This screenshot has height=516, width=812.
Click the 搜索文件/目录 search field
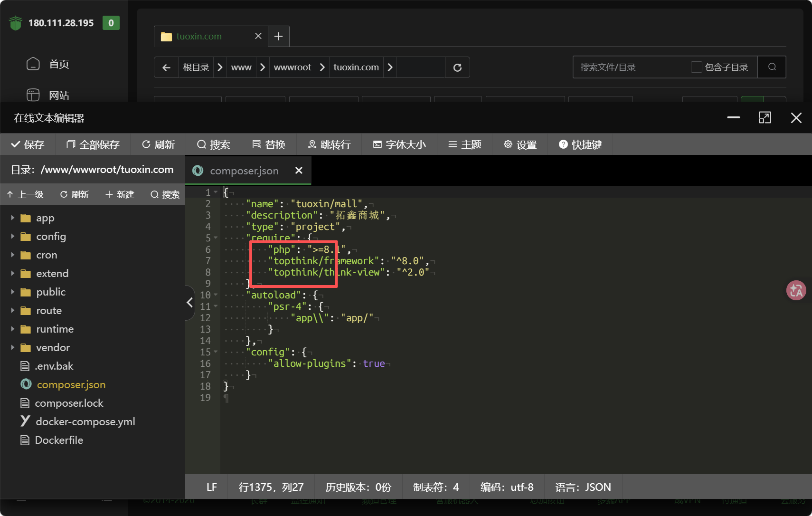[631, 67]
